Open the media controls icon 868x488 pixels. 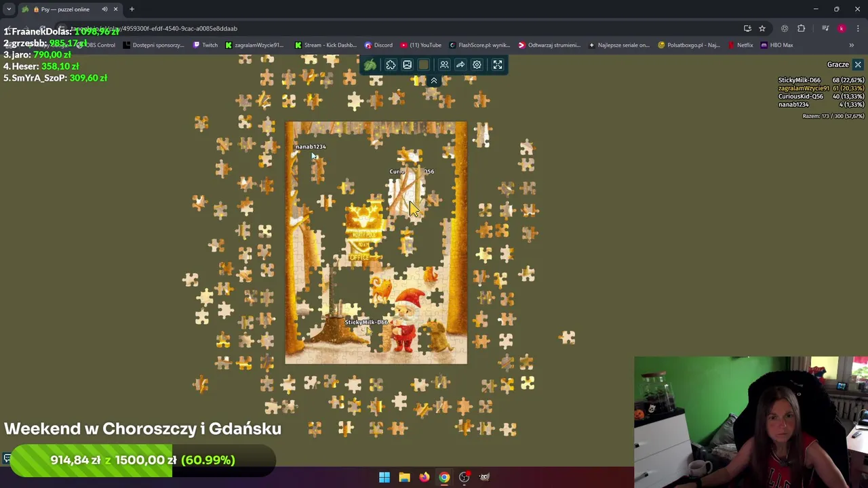(x=825, y=28)
